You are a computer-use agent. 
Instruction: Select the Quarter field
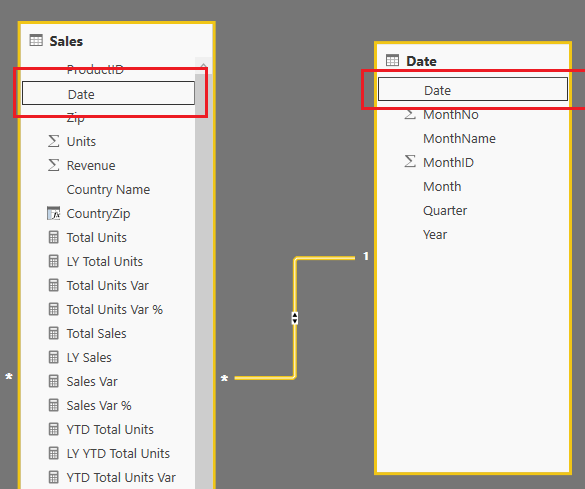point(445,210)
